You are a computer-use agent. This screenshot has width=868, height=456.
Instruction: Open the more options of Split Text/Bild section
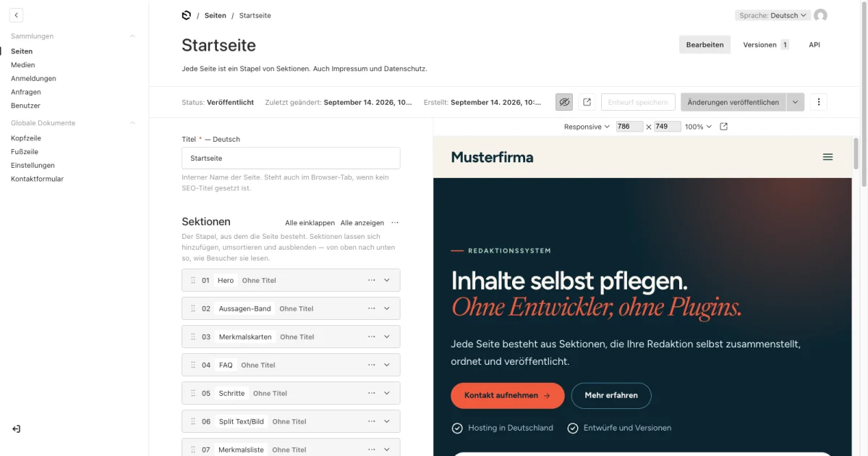click(x=372, y=421)
